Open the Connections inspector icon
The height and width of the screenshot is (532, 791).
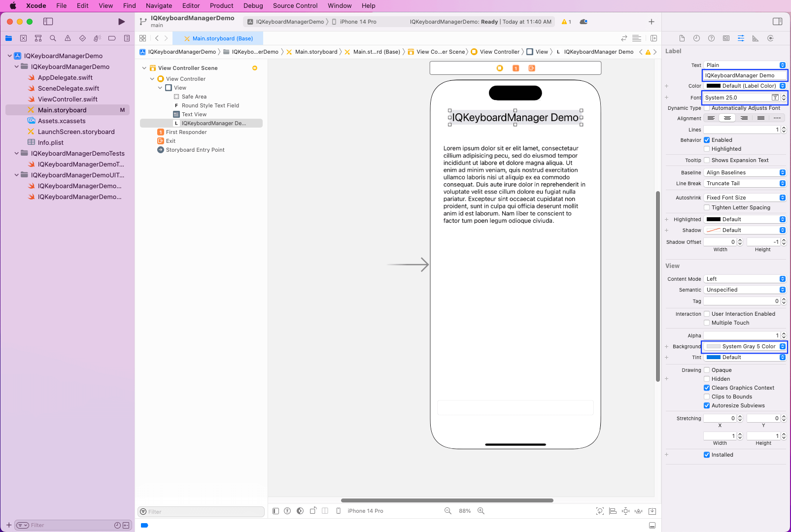tap(770, 38)
